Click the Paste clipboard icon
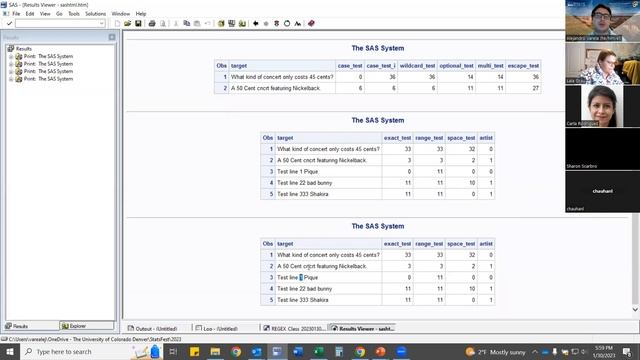This screenshot has width=640, height=360. point(197,24)
